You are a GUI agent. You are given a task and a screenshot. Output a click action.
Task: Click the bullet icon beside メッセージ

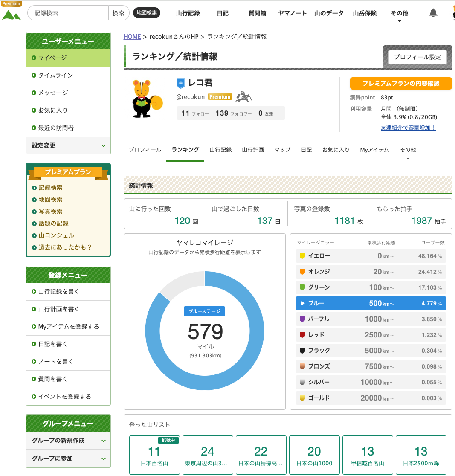click(34, 93)
